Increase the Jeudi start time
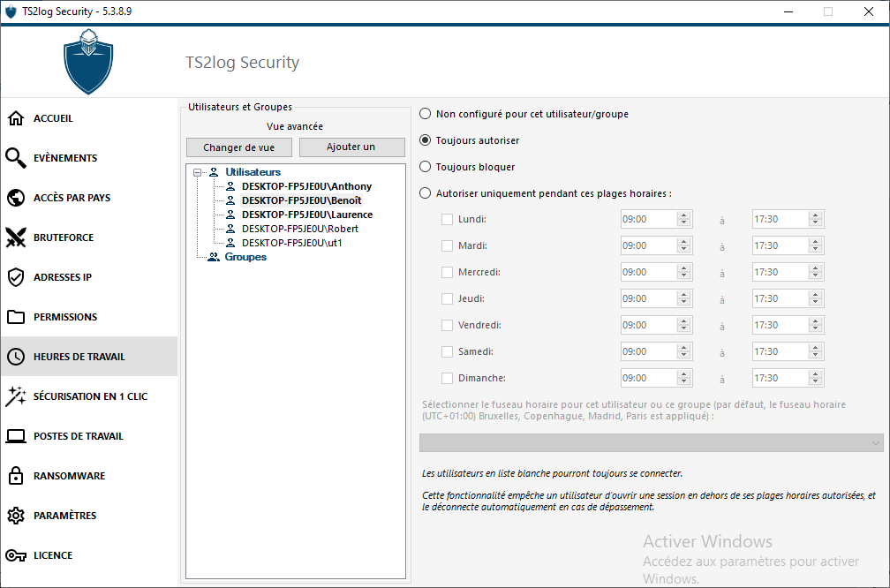The image size is (890, 588). (684, 295)
